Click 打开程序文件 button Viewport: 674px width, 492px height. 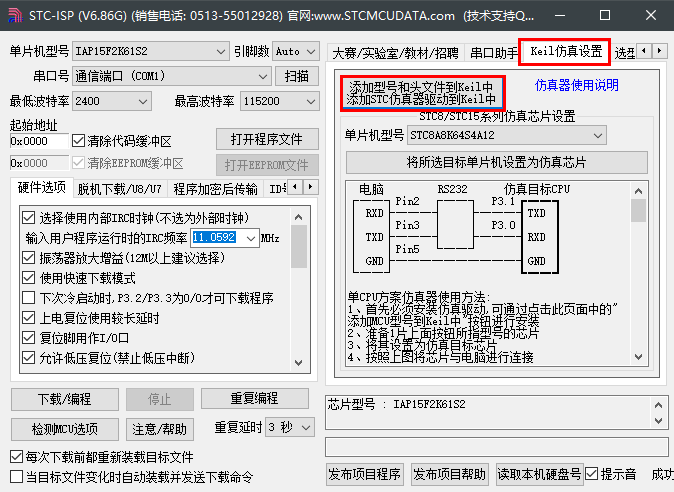[x=267, y=139]
